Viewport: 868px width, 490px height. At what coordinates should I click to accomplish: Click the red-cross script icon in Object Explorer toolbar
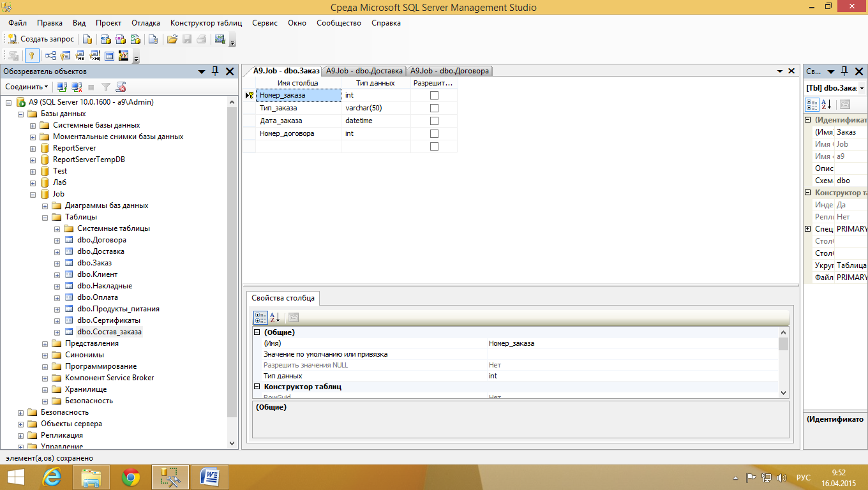121,87
